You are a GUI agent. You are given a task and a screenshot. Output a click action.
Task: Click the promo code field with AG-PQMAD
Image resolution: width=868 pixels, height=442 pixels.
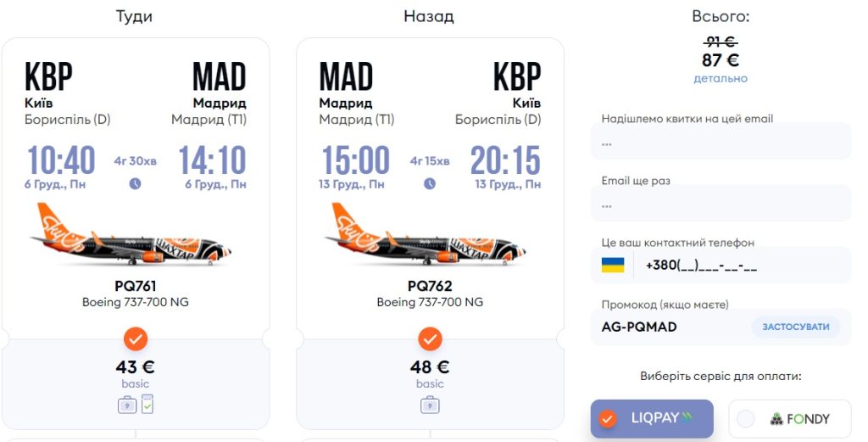click(670, 327)
